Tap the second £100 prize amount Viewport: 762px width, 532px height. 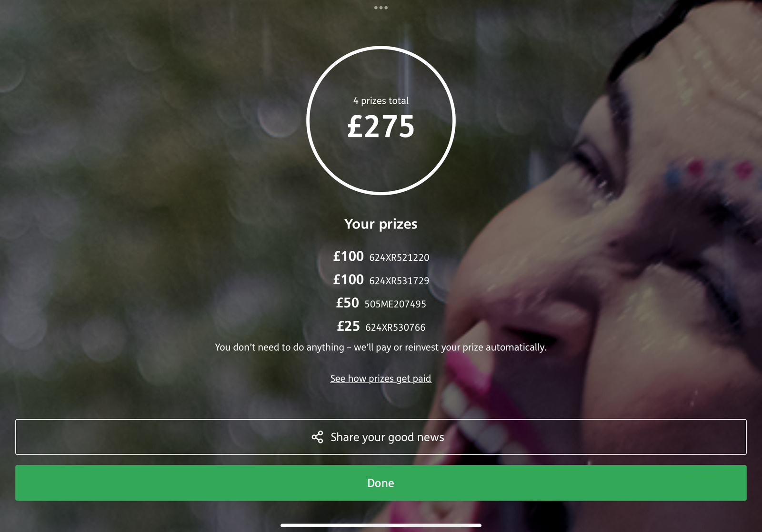[x=348, y=280]
